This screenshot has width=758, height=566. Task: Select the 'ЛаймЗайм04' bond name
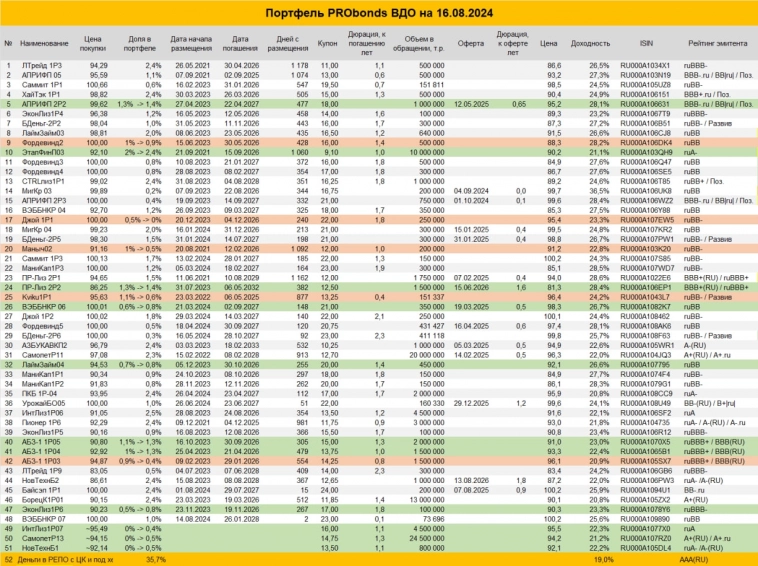(43, 365)
